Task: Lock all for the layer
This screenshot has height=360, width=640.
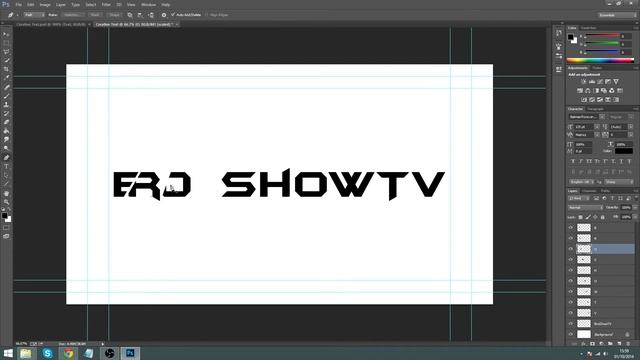Action: pos(602,217)
